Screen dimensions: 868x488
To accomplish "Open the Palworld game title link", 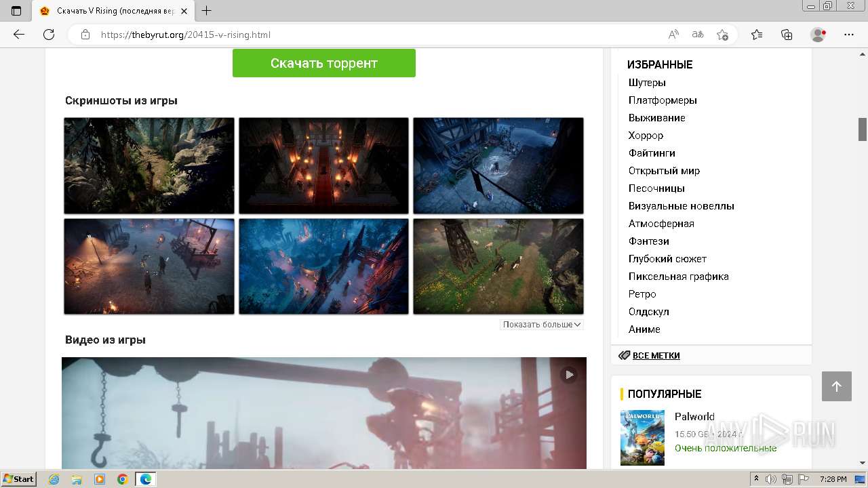I will [x=694, y=417].
